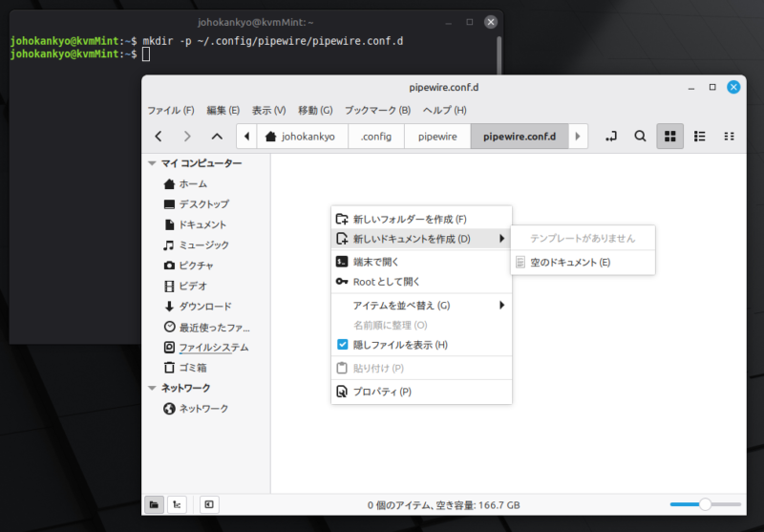Collapse the マイ コンピューター section
The width and height of the screenshot is (764, 532).
pos(153,163)
